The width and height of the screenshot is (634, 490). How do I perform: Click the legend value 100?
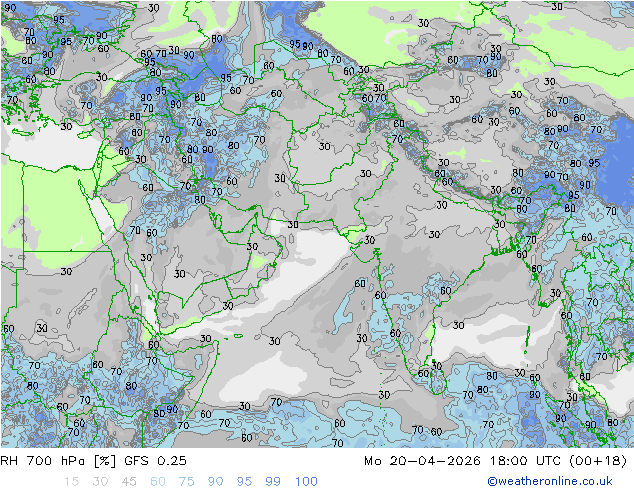(x=306, y=482)
